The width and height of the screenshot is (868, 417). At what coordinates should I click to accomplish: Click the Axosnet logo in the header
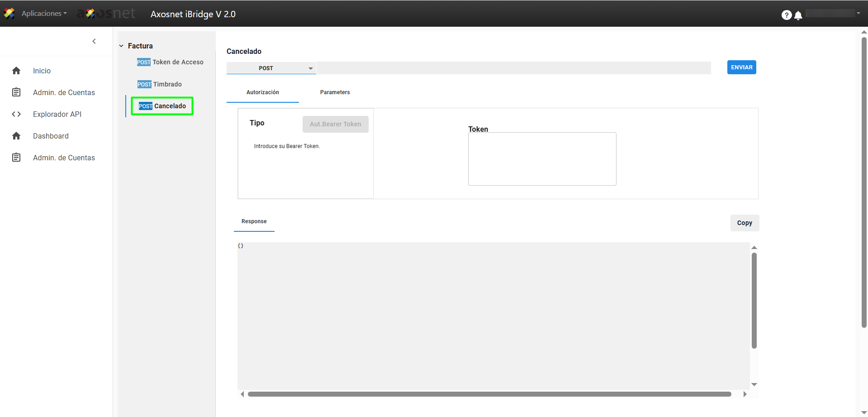(106, 14)
